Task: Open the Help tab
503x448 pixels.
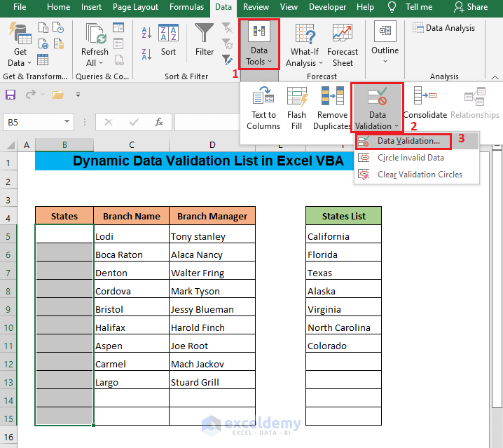Action: 365,7
